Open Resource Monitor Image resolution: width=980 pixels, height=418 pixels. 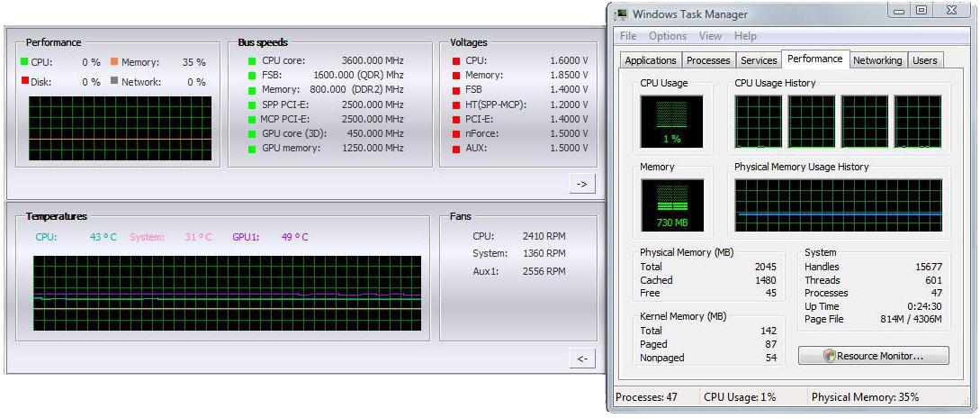[873, 356]
